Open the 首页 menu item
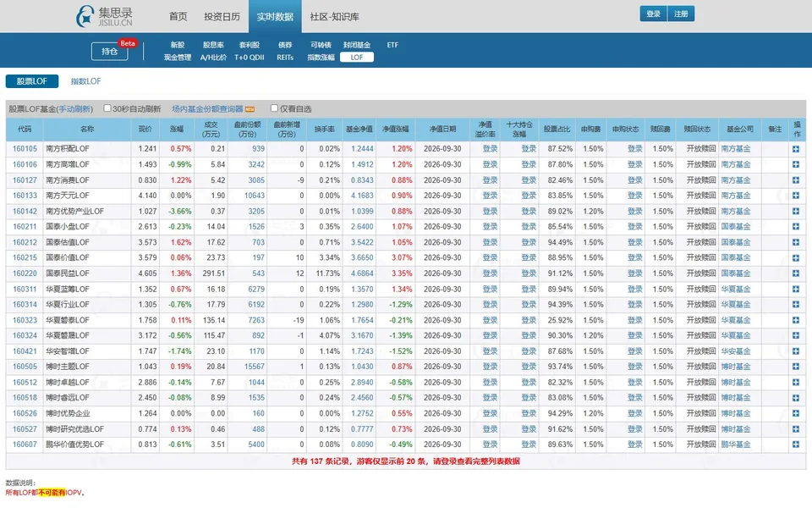The width and height of the screenshot is (812, 508). pos(178,17)
